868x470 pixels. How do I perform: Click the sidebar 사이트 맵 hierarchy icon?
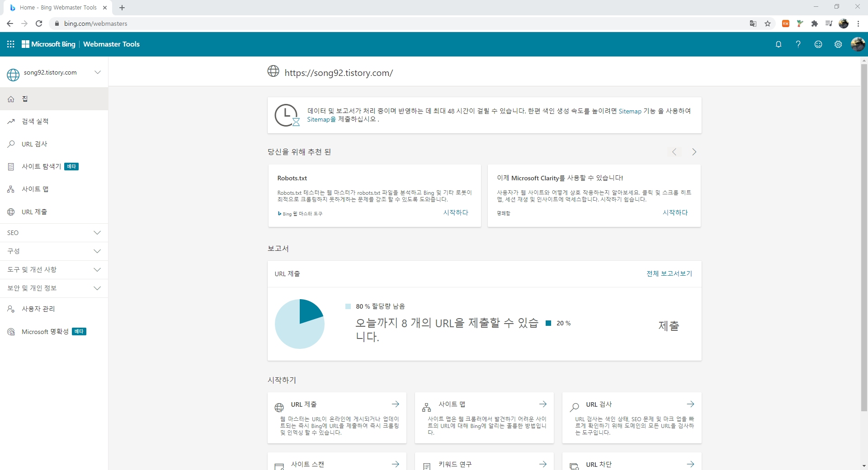click(11, 189)
